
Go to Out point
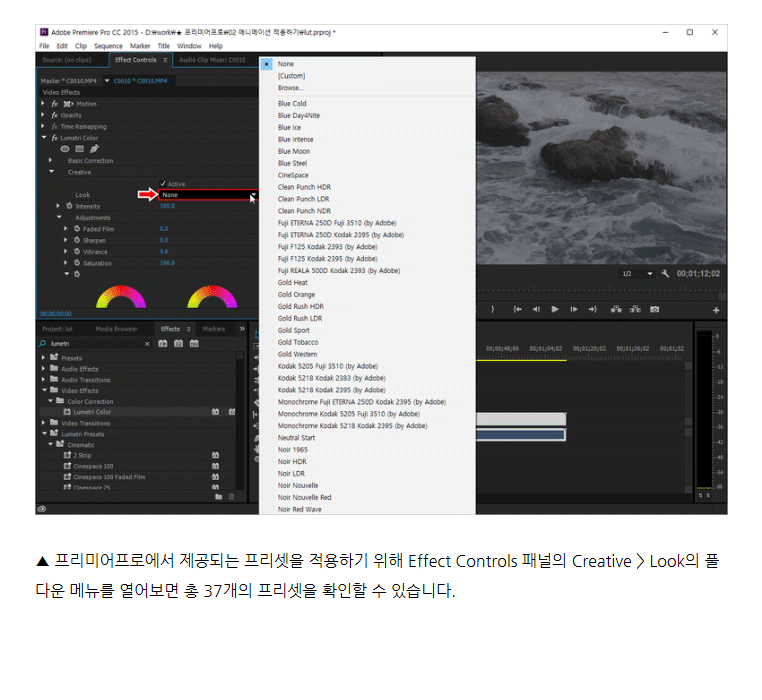592,309
